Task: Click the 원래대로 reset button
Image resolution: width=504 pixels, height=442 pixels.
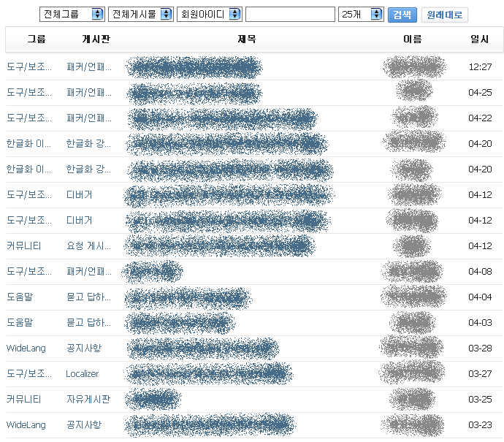Action: (x=445, y=15)
